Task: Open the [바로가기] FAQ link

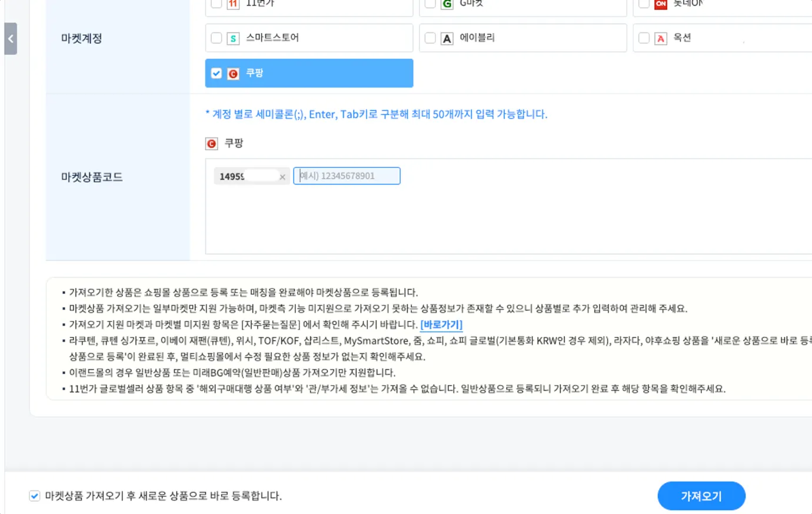Action: click(x=441, y=324)
